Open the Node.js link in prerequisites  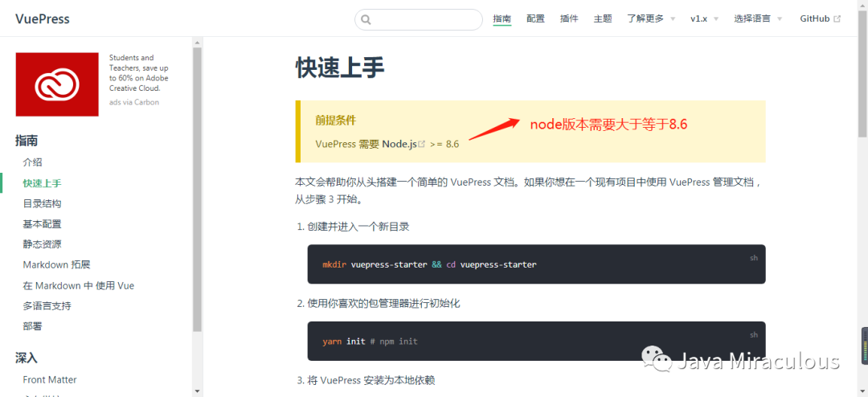click(399, 144)
